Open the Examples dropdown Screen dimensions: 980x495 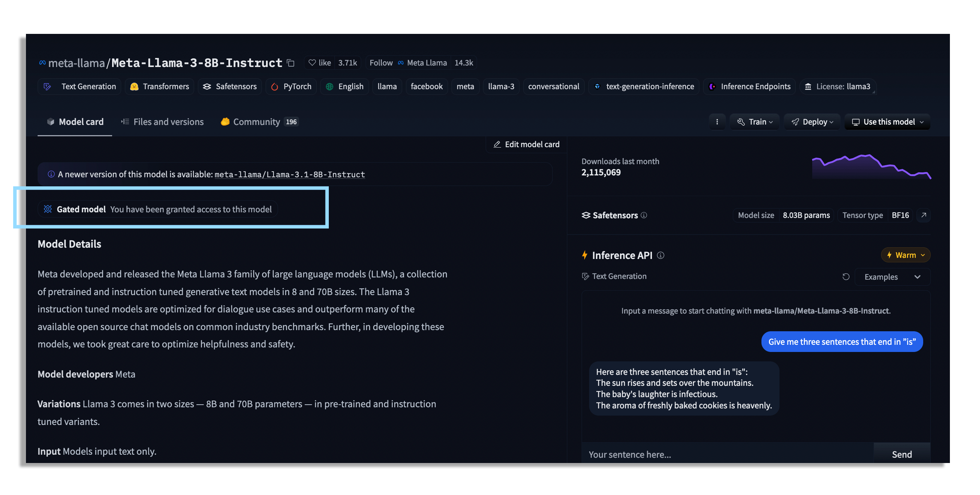(x=892, y=277)
